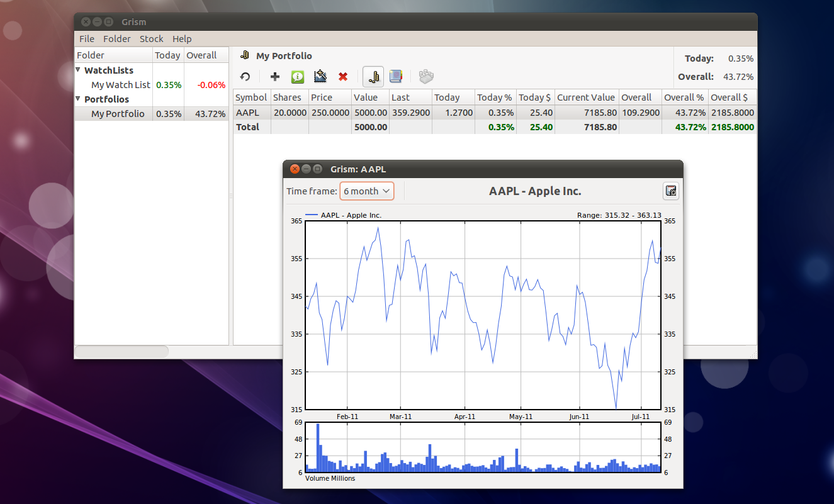Open the Time frame dropdown showing 6 month
This screenshot has height=504, width=834.
[x=367, y=191]
